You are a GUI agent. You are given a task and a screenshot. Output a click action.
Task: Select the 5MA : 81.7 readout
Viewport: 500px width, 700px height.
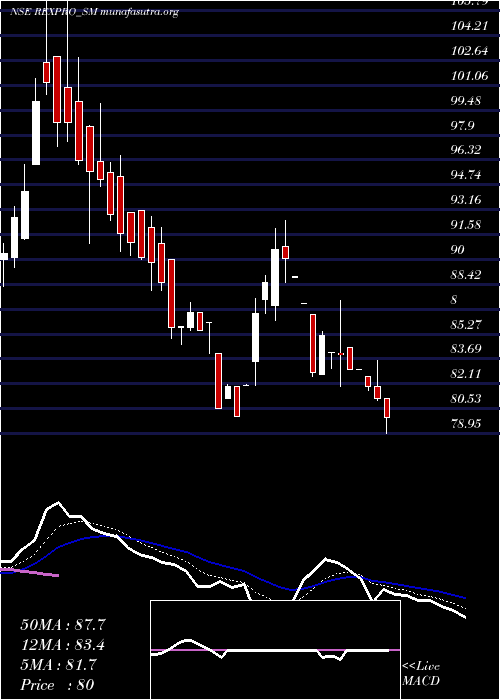pos(58,665)
